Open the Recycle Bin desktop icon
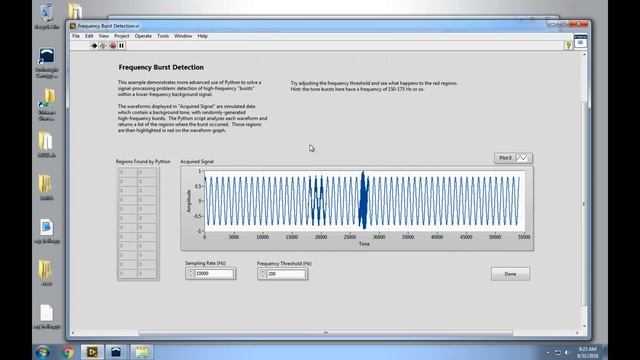The width and height of the screenshot is (640, 360). point(47,16)
